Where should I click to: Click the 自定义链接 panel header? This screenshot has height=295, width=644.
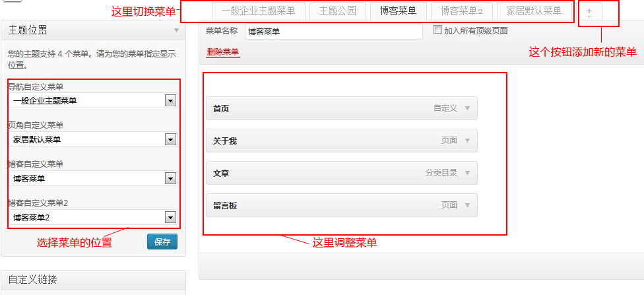[93, 280]
